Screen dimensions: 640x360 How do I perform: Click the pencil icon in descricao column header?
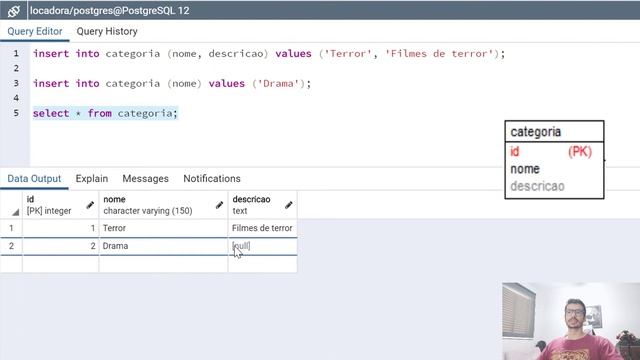289,205
